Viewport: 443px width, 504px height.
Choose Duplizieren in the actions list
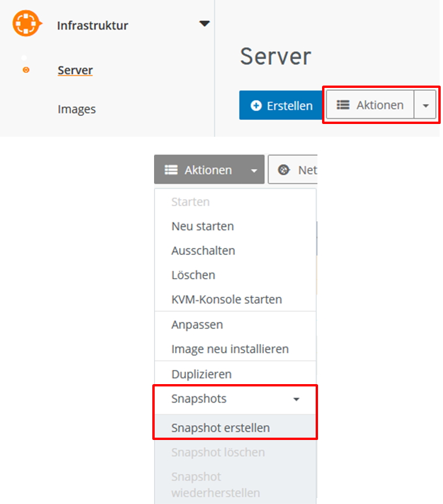pos(201,374)
